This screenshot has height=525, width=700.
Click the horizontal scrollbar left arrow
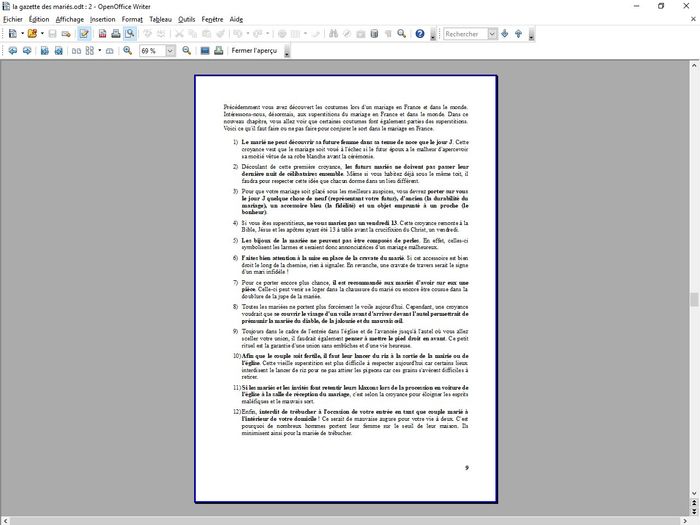(5, 521)
